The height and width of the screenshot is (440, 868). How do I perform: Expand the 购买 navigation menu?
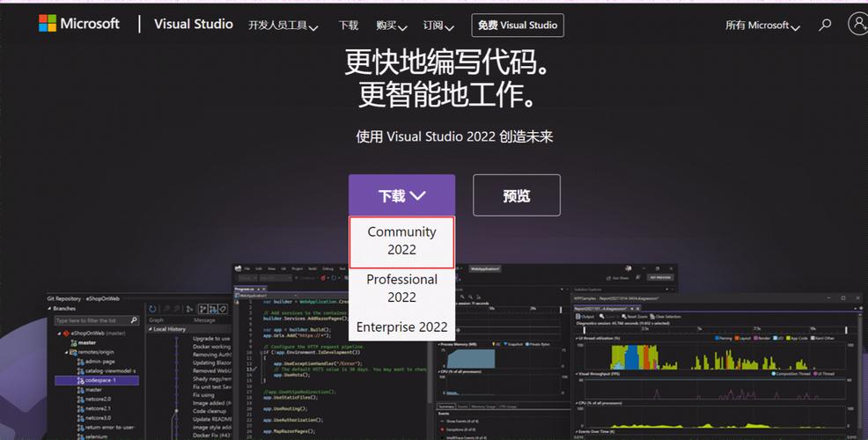click(392, 26)
